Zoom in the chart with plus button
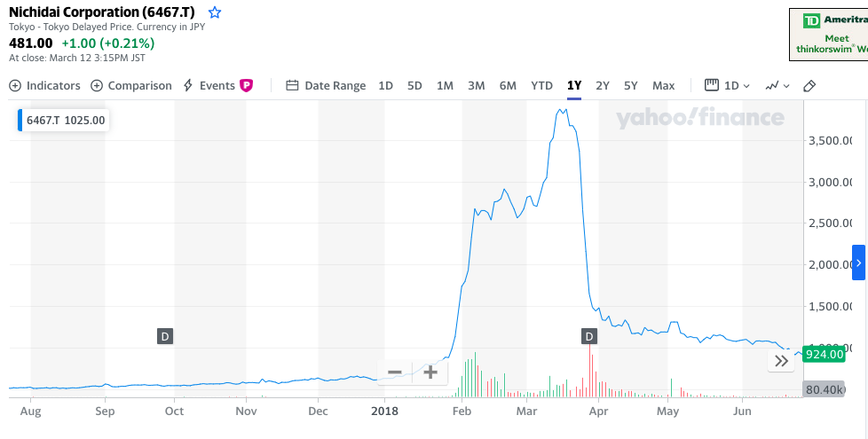The width and height of the screenshot is (868, 439). coord(430,372)
